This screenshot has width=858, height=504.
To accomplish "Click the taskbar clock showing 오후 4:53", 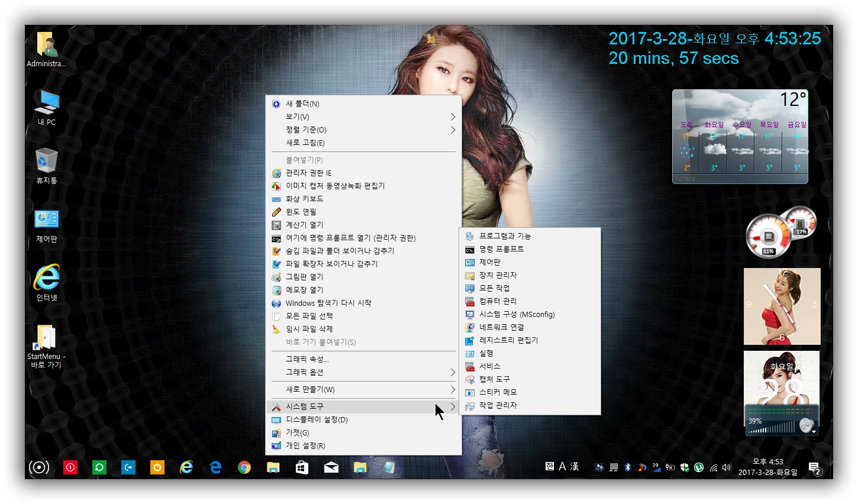I will pos(767,467).
